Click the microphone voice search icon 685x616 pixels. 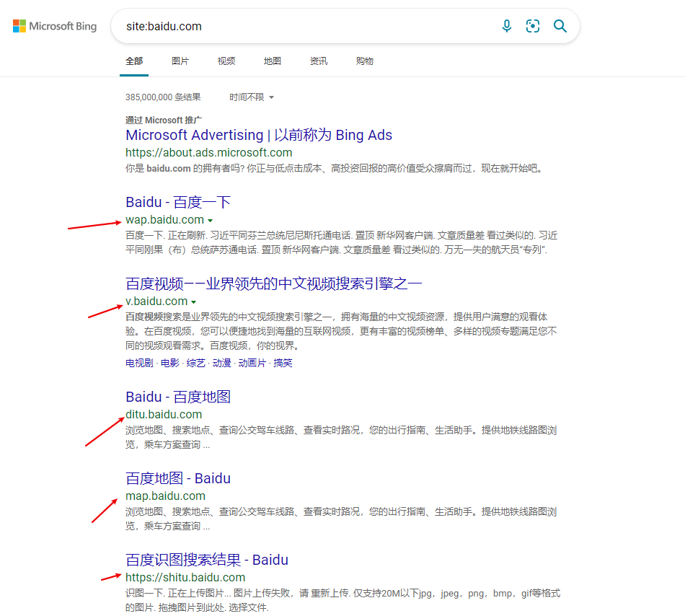click(x=507, y=27)
